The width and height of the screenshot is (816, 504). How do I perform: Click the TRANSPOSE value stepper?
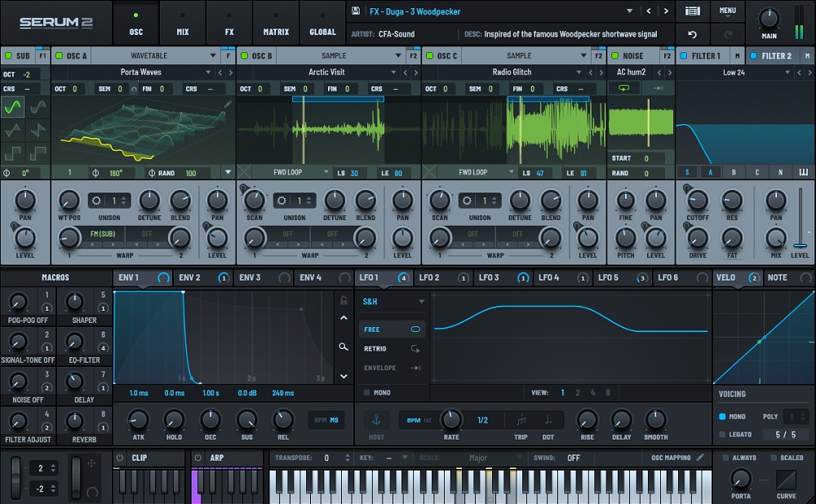(x=347, y=458)
